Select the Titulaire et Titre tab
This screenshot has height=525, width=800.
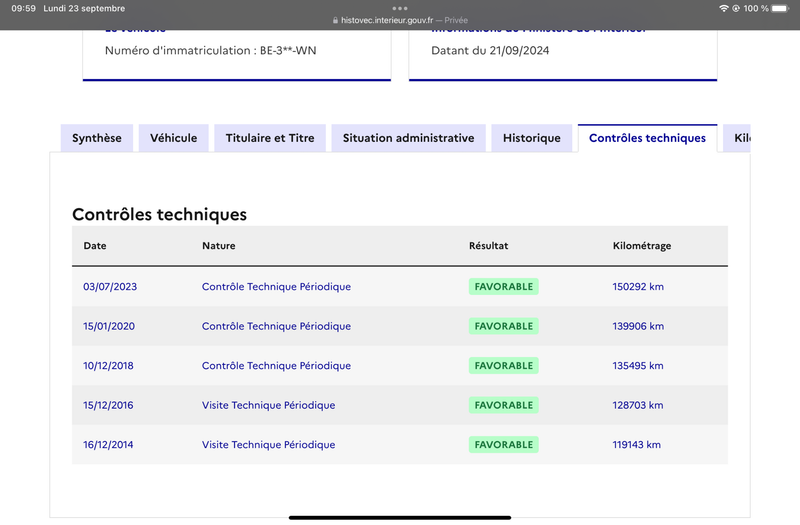[x=270, y=138]
